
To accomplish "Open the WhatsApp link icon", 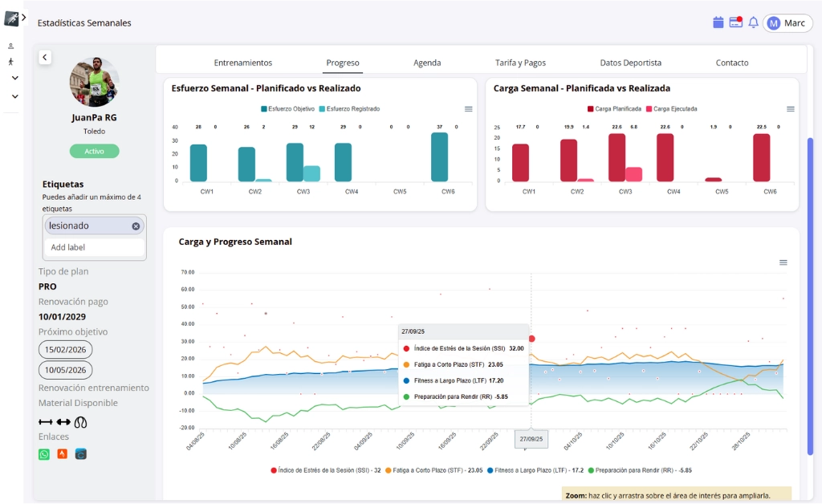I will 44,454.
